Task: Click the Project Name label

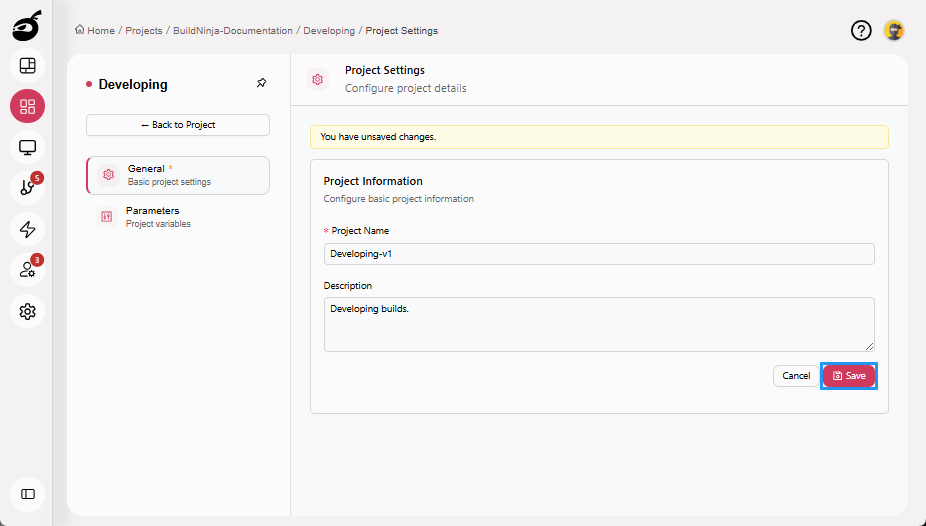Action: tap(360, 231)
